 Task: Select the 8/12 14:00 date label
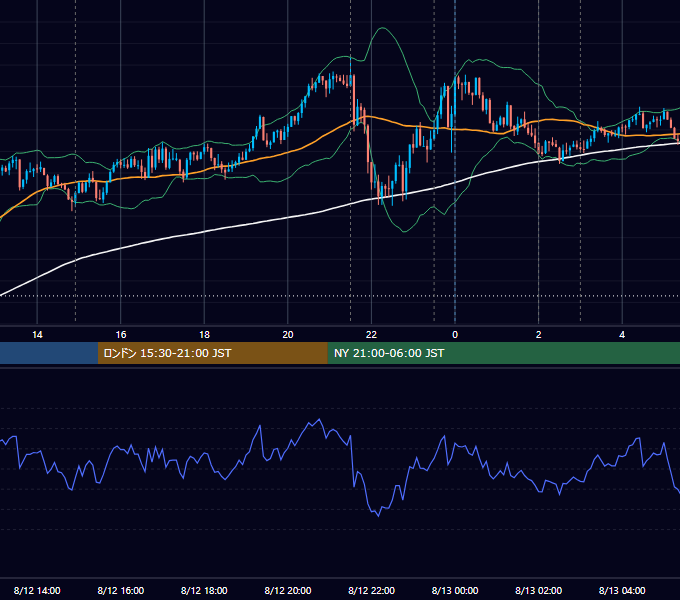pos(37,590)
